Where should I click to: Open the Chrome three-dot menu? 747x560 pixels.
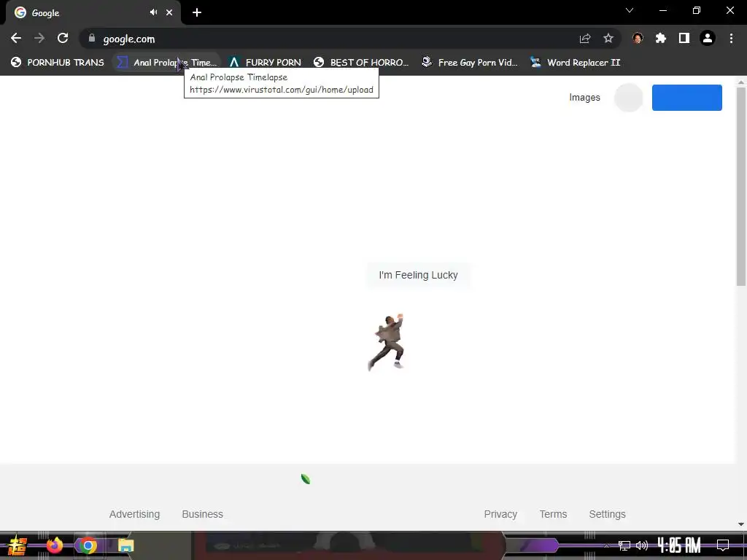click(731, 38)
